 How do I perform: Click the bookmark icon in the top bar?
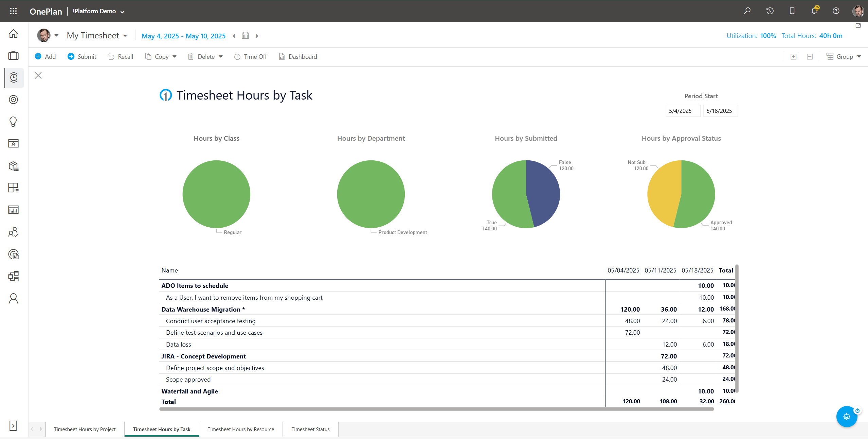pos(792,11)
